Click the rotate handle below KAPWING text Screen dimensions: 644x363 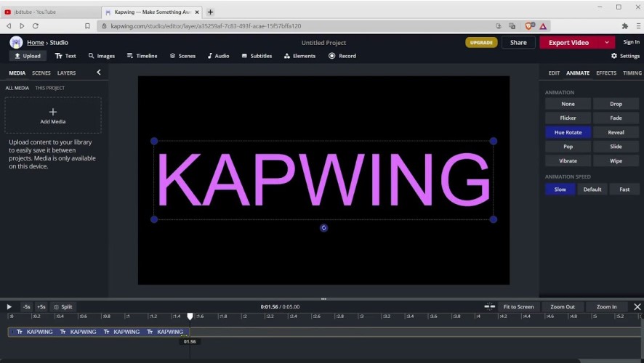(323, 228)
